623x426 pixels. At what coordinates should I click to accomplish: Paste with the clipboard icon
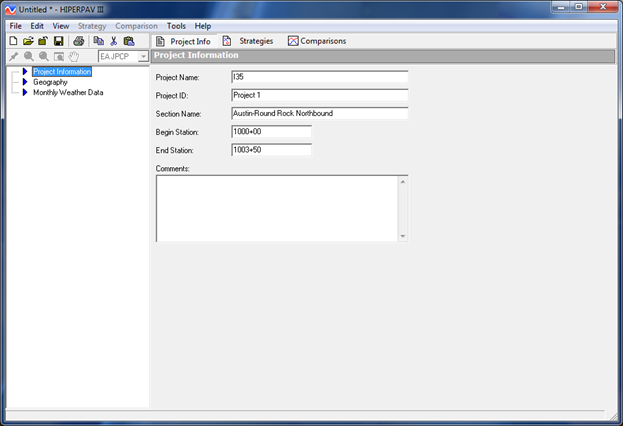point(129,41)
